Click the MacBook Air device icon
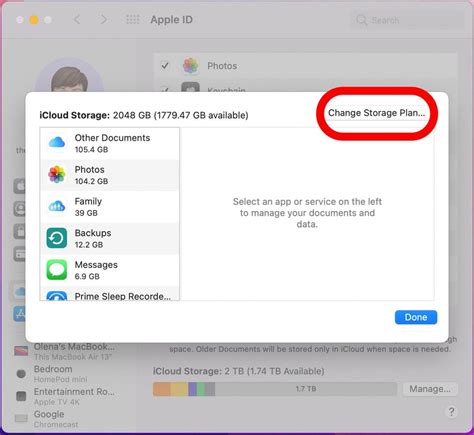Image resolution: width=474 pixels, height=435 pixels. point(21,351)
